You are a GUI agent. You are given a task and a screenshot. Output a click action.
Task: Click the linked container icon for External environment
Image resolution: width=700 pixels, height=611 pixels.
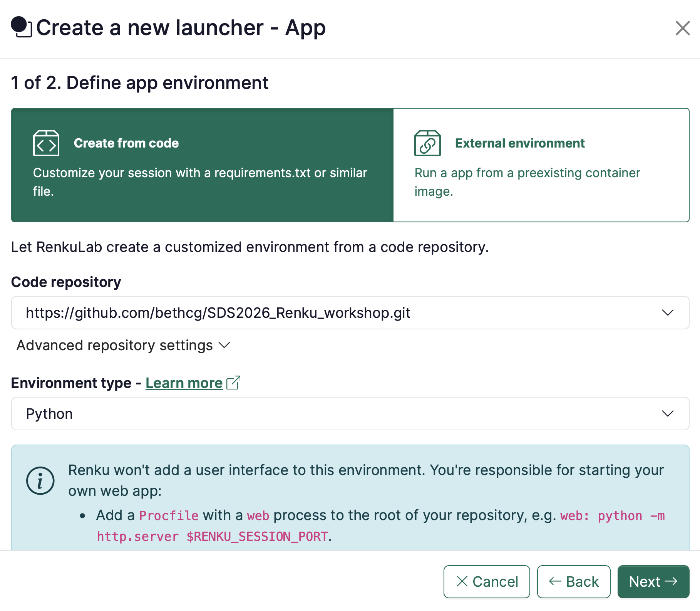(x=427, y=143)
